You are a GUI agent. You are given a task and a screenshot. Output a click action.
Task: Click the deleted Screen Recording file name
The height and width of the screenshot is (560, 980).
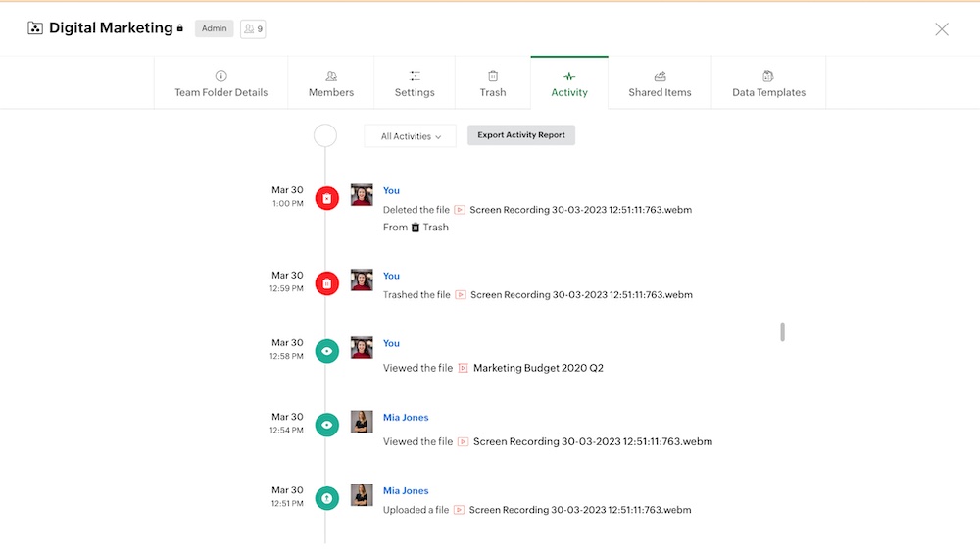pos(580,210)
